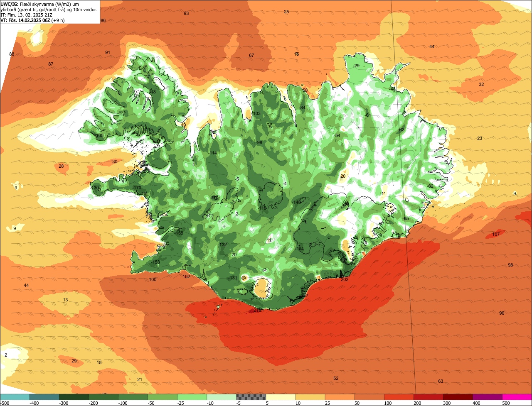Viewport: 532px width, 406px height.
Task: Click the map value -98
Action: [x=259, y=143]
